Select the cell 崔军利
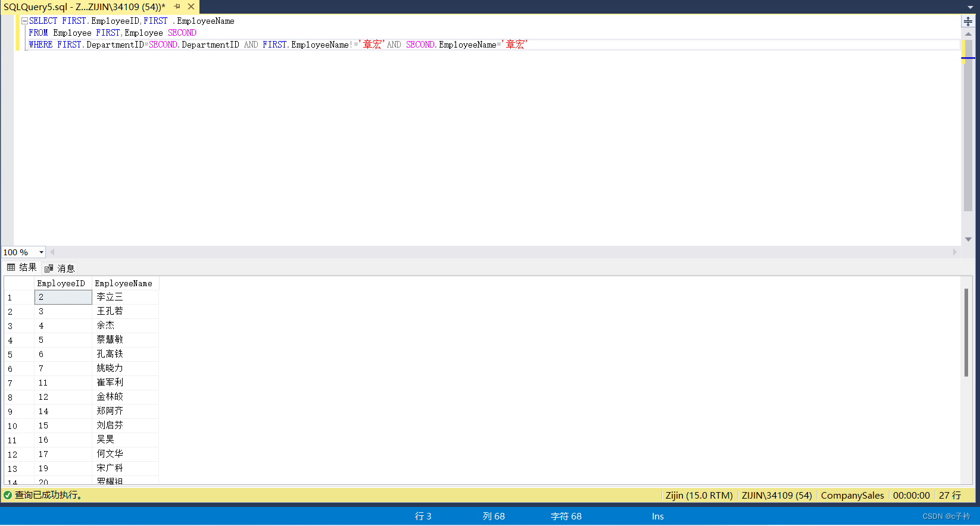980x526 pixels. click(126, 383)
